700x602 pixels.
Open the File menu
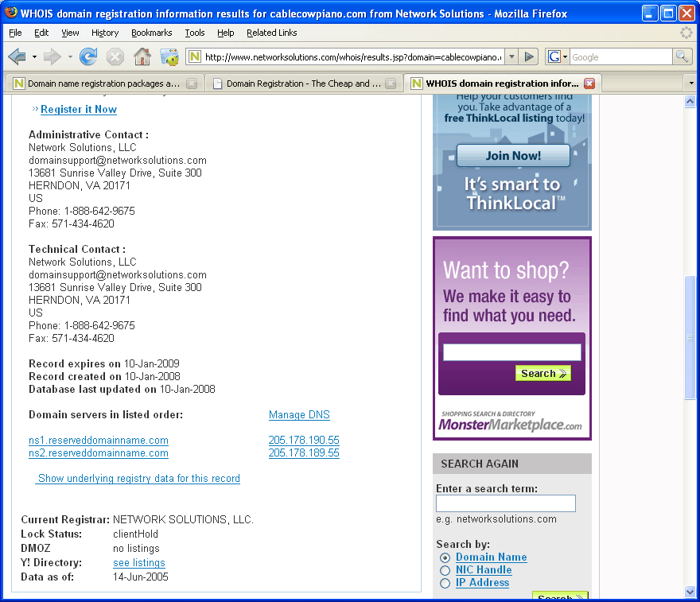15,33
